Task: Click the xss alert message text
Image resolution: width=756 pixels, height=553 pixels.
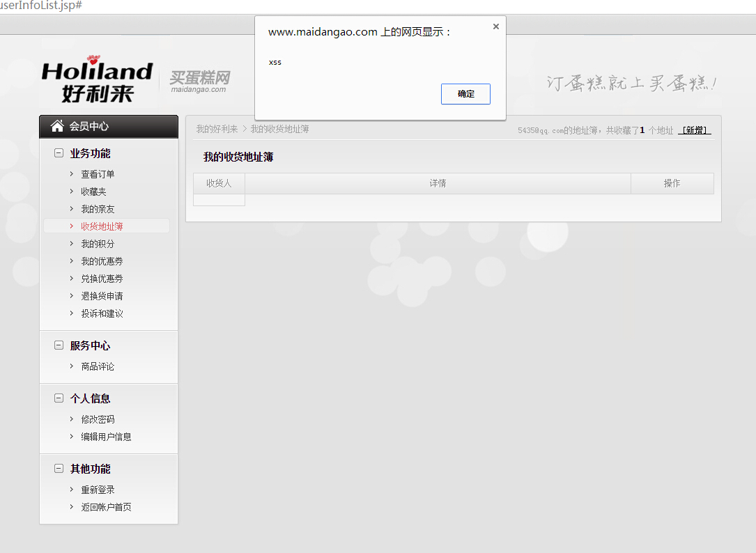Action: tap(275, 62)
